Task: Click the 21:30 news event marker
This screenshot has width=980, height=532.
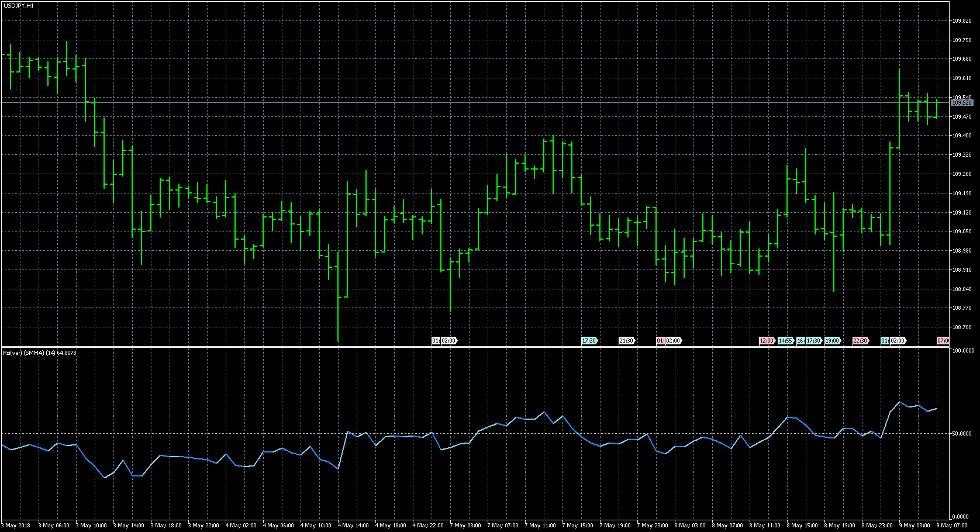Action: coord(626,341)
